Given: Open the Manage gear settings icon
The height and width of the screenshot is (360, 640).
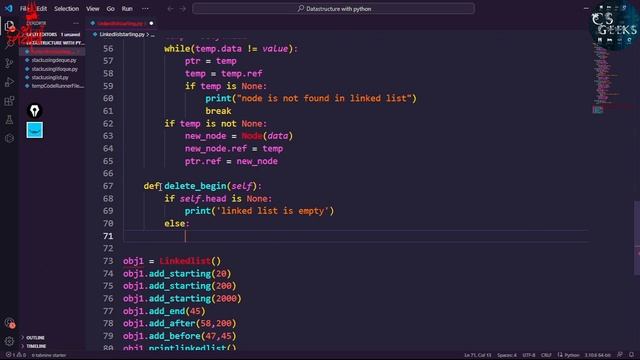Looking at the screenshot, I should pos(9,341).
